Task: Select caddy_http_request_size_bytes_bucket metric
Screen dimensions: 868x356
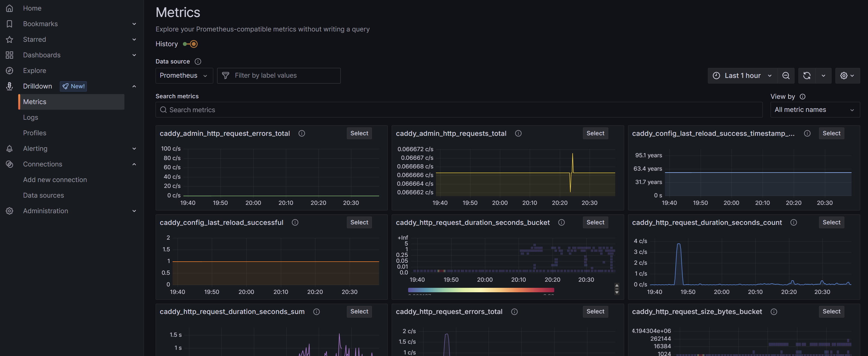Action: pyautogui.click(x=831, y=312)
